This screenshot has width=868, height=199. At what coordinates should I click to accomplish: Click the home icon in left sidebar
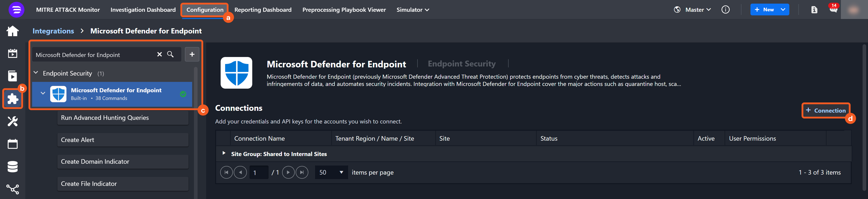click(x=12, y=31)
